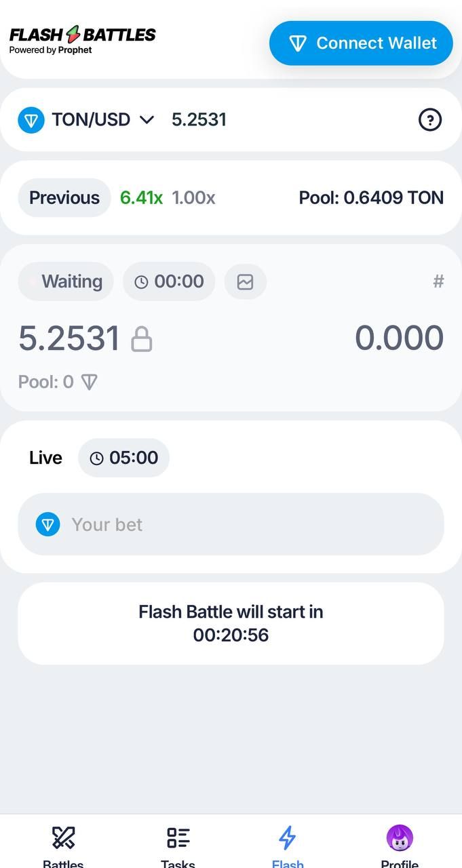The image size is (462, 868).
Task: Toggle the Waiting status pill
Action: coord(65,281)
